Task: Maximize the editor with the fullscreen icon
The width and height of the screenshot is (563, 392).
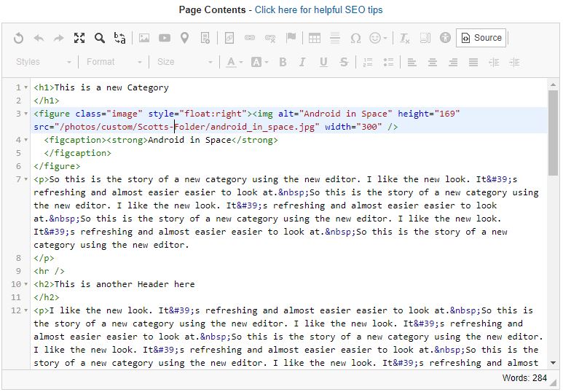Action: click(x=79, y=38)
